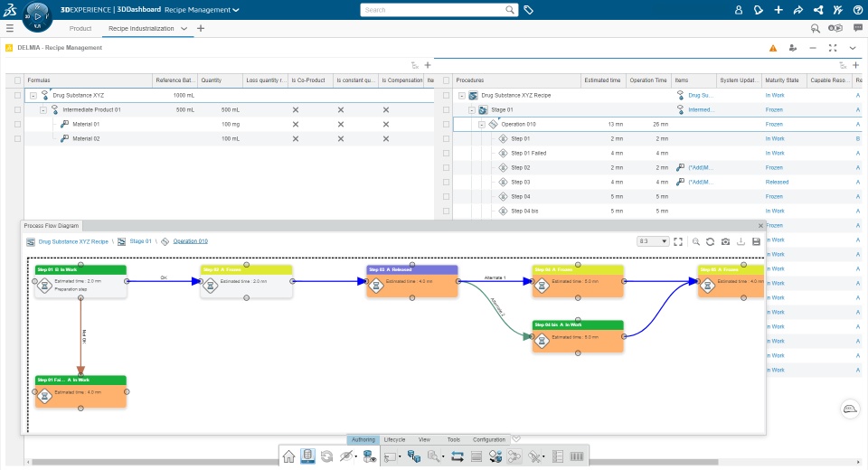Screen dimensions: 868x470
Task: Tick checkbox for Operation 010 row
Action: tap(446, 124)
